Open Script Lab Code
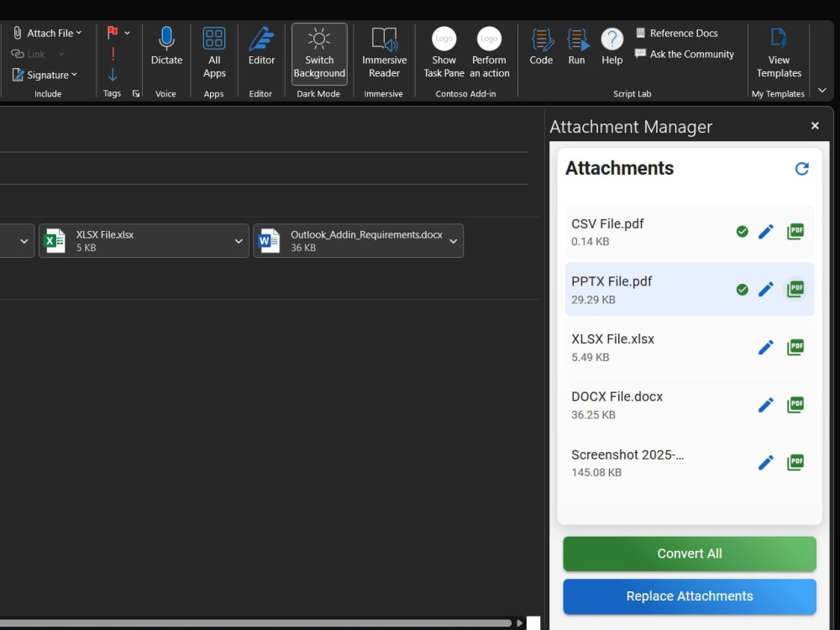The height and width of the screenshot is (630, 840). [541, 46]
